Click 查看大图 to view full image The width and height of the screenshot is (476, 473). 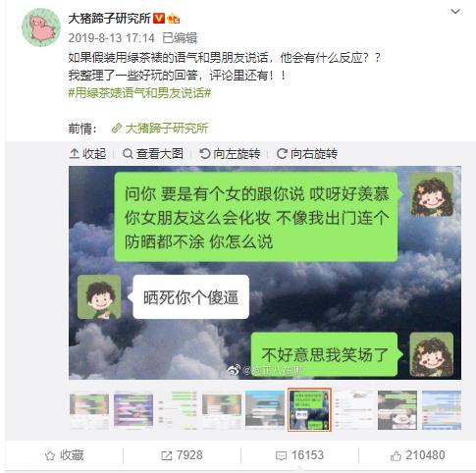pos(153,153)
